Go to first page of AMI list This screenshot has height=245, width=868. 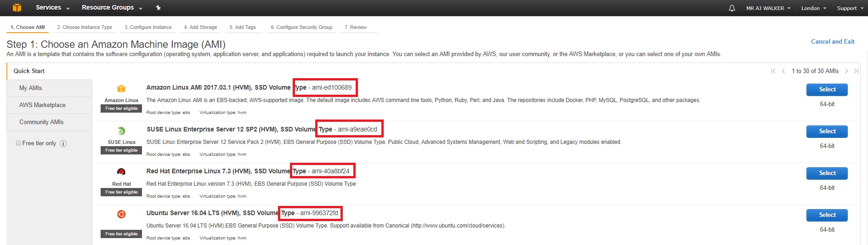[773, 71]
